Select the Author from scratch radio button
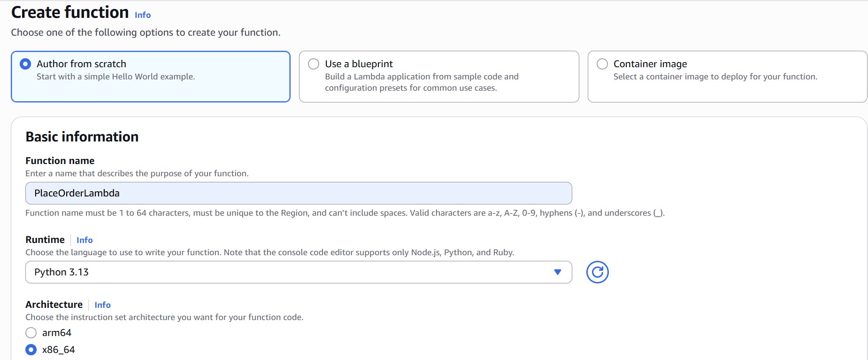This screenshot has height=360, width=868. [25, 64]
